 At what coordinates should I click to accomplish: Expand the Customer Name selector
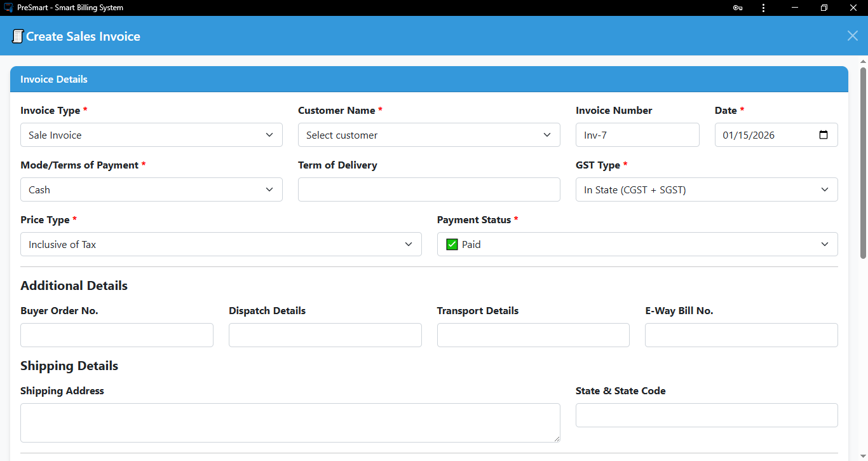(429, 135)
